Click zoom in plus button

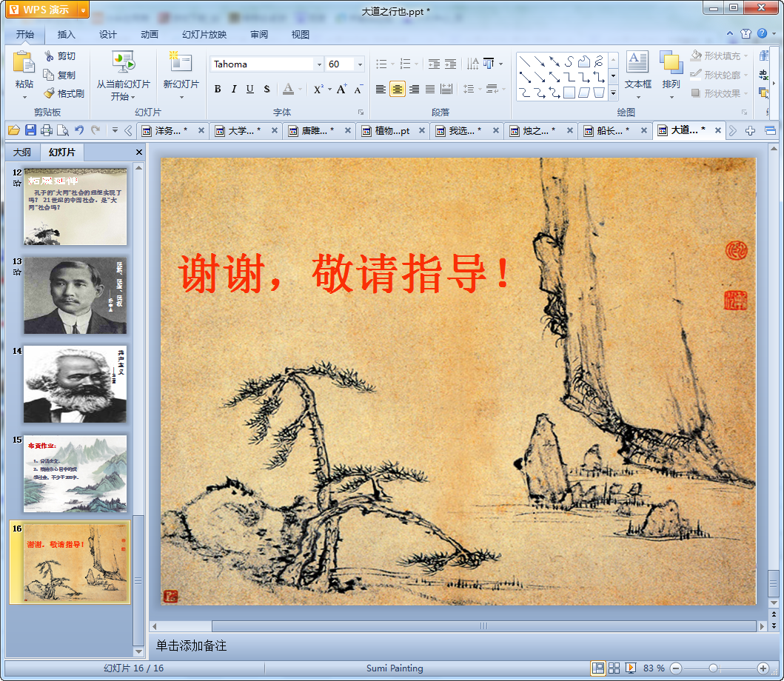763,668
